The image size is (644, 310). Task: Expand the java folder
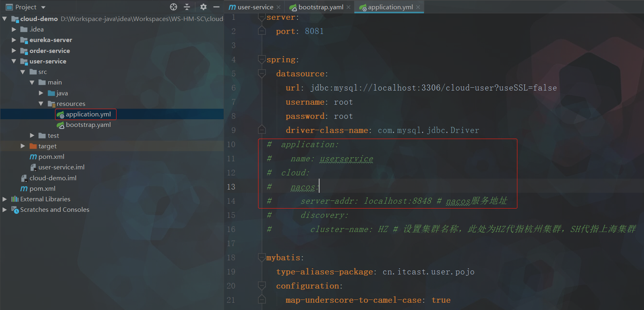pyautogui.click(x=41, y=93)
